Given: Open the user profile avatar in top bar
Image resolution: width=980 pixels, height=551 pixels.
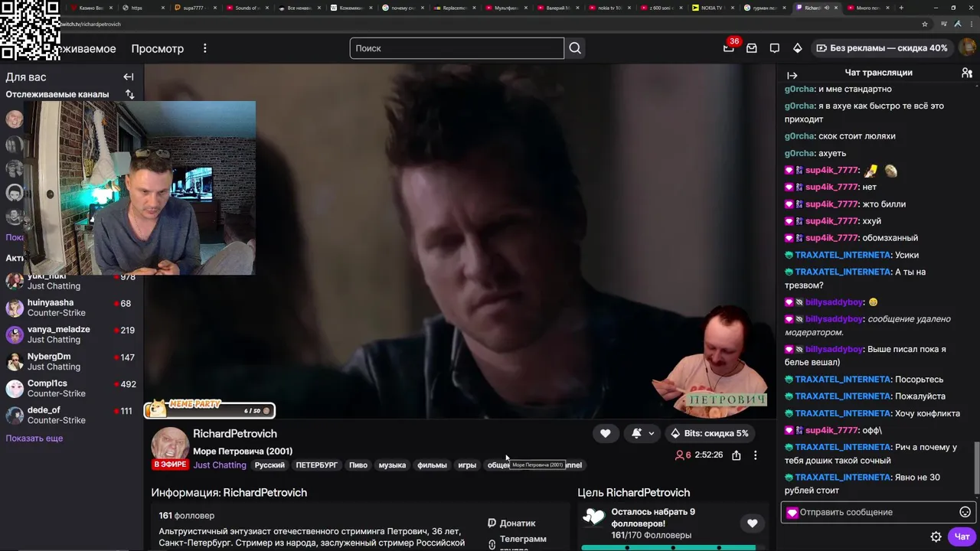Looking at the screenshot, I should [x=967, y=47].
